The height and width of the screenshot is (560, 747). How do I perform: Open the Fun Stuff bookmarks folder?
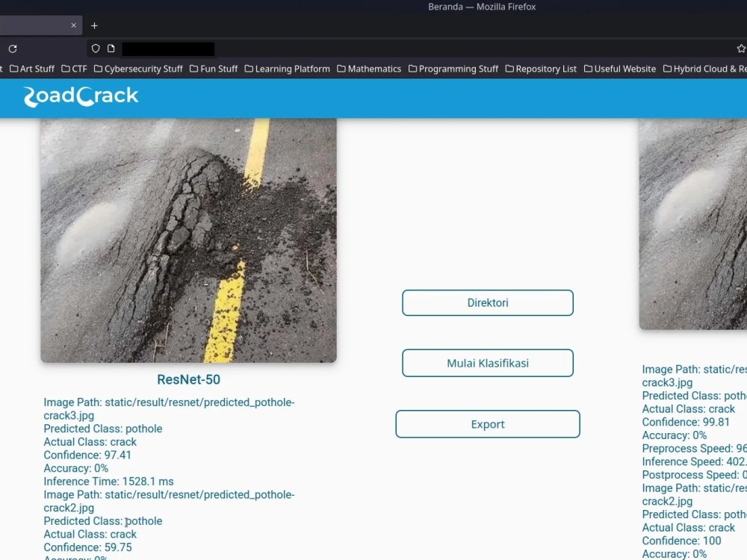(214, 69)
